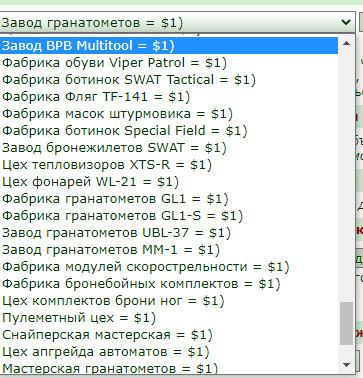Pick Завод гранатометов MM-1

coord(169,250)
